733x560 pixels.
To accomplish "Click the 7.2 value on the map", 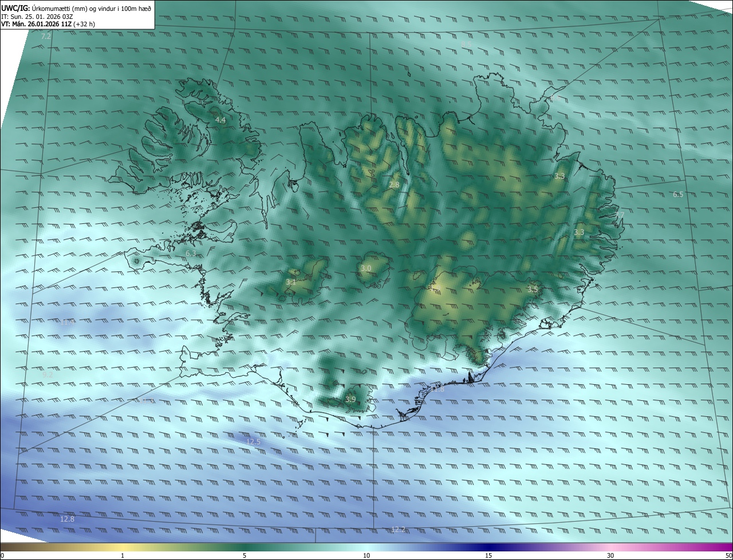I will pos(46,37).
